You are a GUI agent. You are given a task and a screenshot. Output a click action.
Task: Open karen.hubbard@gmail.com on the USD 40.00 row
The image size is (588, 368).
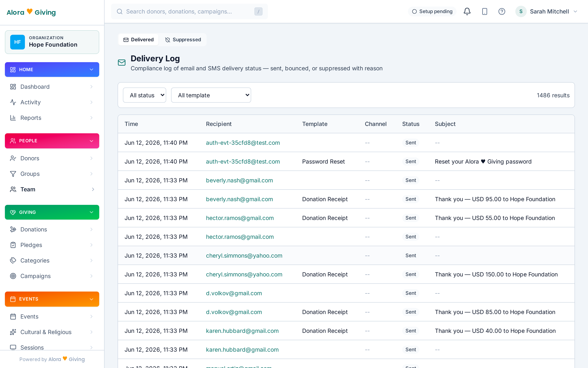(x=242, y=331)
